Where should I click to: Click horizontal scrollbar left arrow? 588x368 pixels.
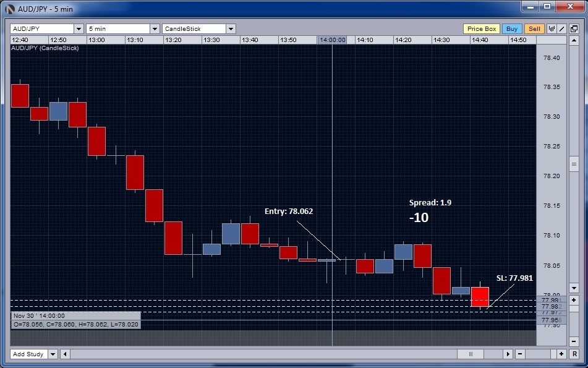[x=65, y=354]
